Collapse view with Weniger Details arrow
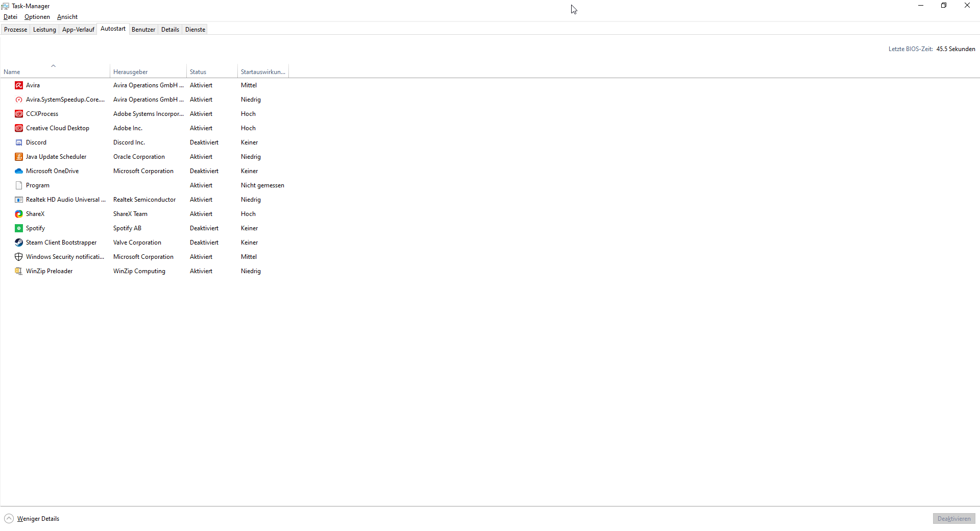Viewport: 980px width, 531px height. tap(9, 519)
